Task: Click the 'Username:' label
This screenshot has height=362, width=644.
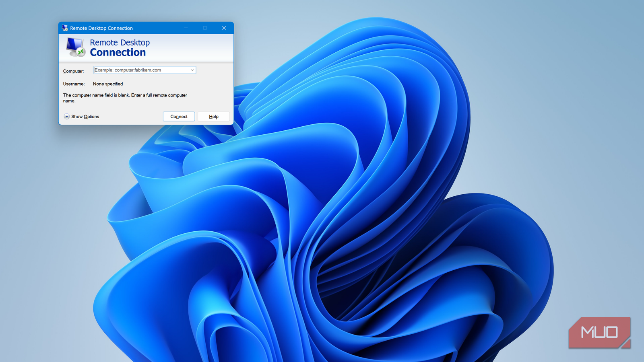Action: coord(74,84)
